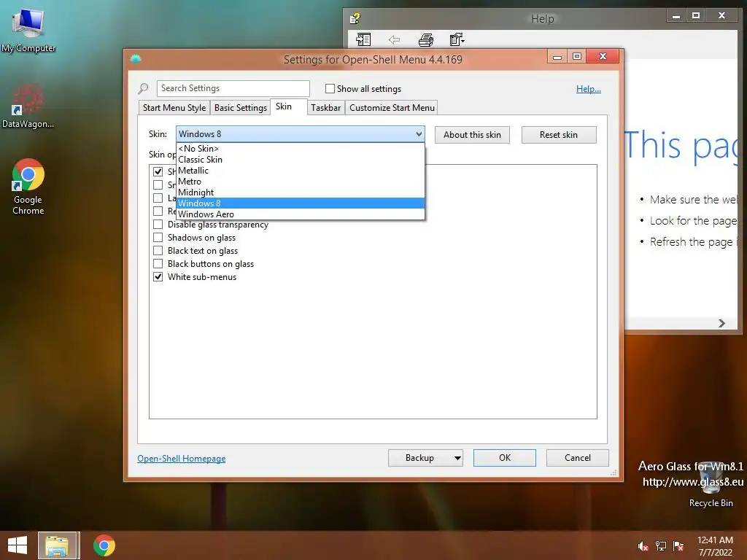Switch to Start Menu Style tab
Screen dimensions: 747x560
point(174,108)
